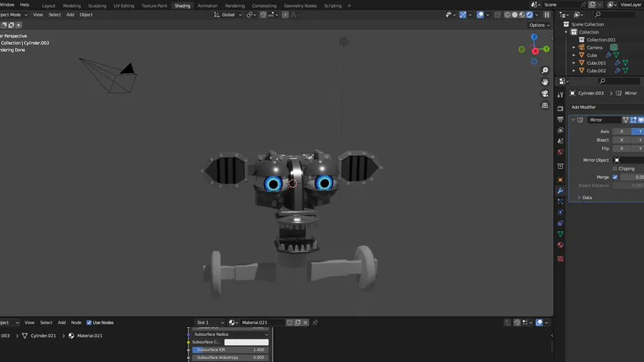
Task: Switch to the Modeling workspace tab
Action: (x=72, y=6)
